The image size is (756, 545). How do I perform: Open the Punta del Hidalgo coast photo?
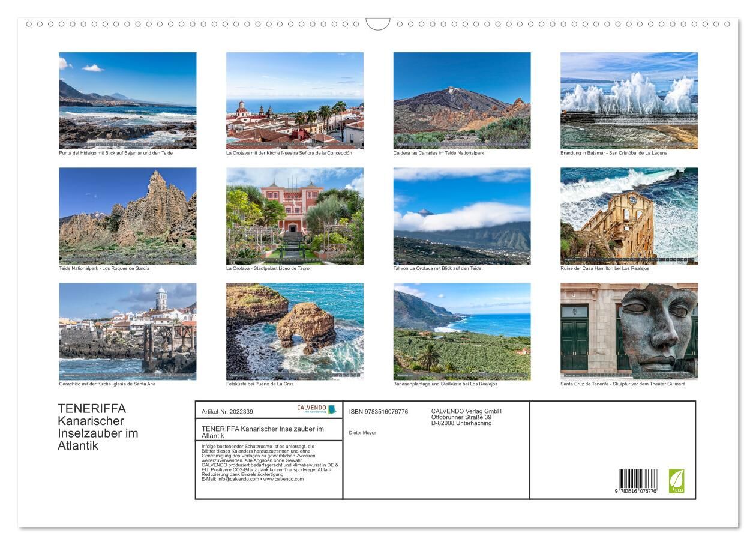(x=128, y=100)
